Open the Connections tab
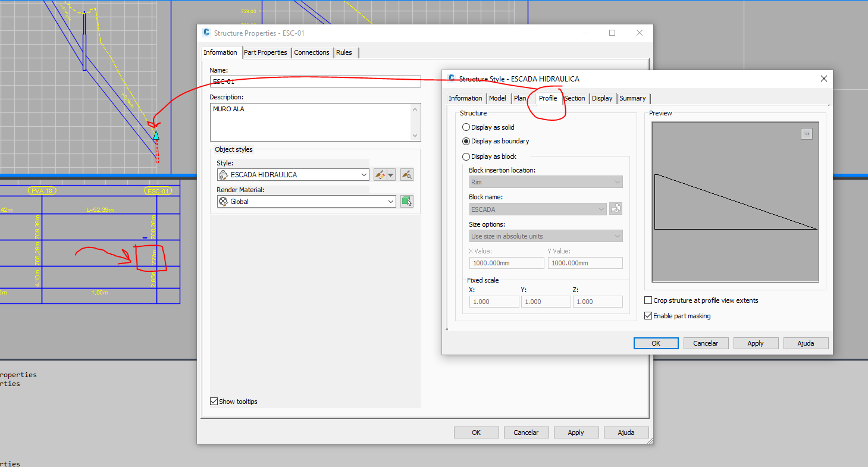 click(312, 52)
